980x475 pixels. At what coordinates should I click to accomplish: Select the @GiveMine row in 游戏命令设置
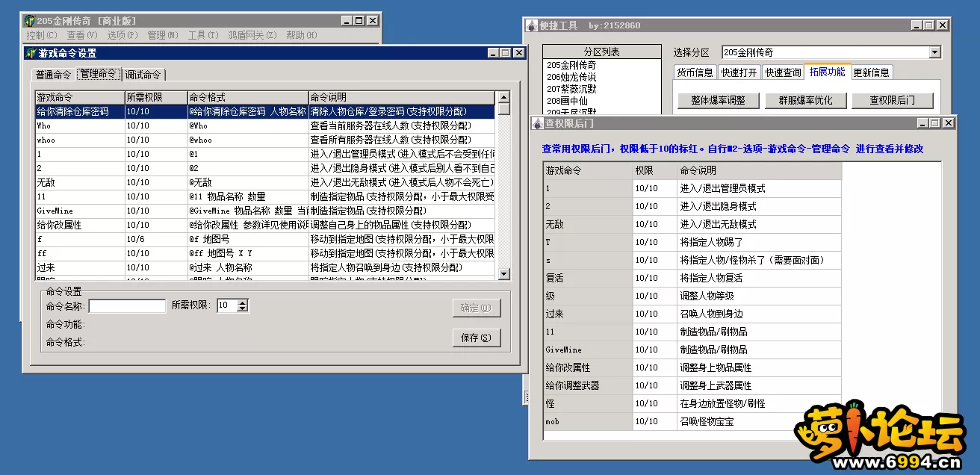(265, 211)
